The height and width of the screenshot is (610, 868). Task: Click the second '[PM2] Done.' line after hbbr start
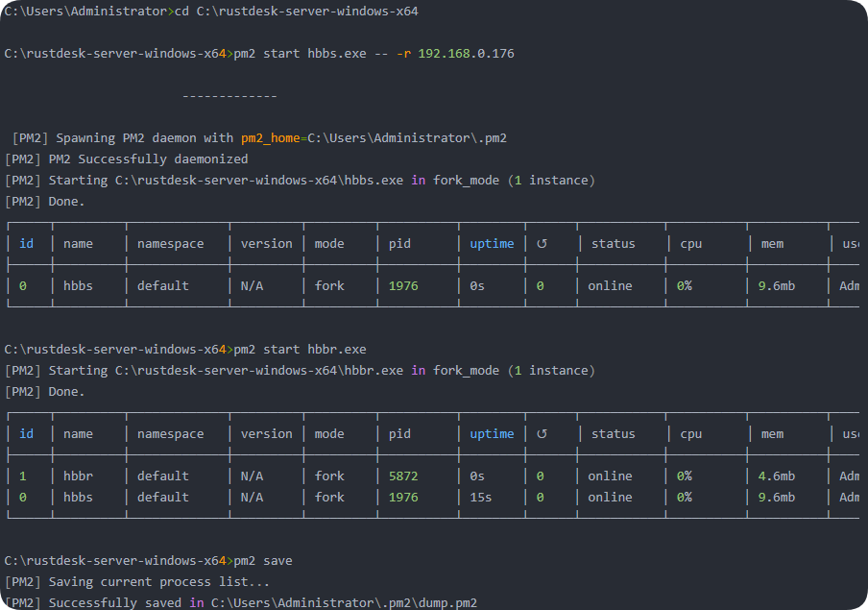(x=45, y=392)
